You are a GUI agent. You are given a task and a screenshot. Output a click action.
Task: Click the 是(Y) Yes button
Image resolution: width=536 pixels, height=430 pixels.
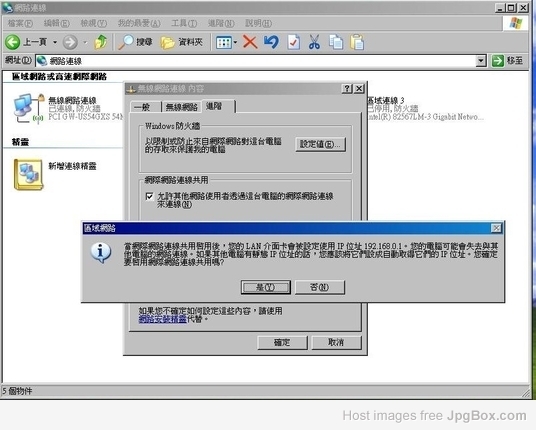click(x=266, y=287)
